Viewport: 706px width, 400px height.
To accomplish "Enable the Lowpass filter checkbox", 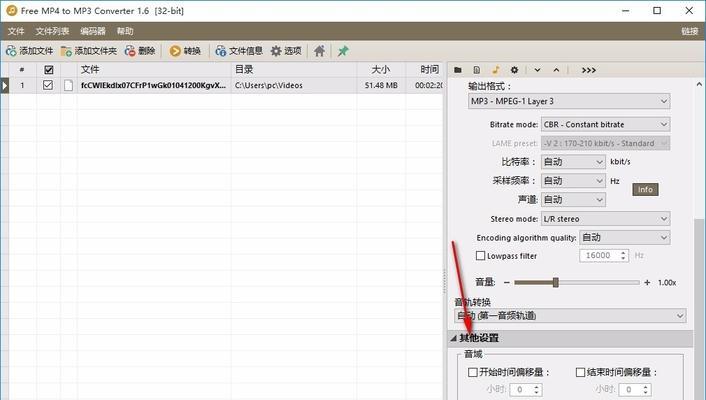I will point(480,256).
